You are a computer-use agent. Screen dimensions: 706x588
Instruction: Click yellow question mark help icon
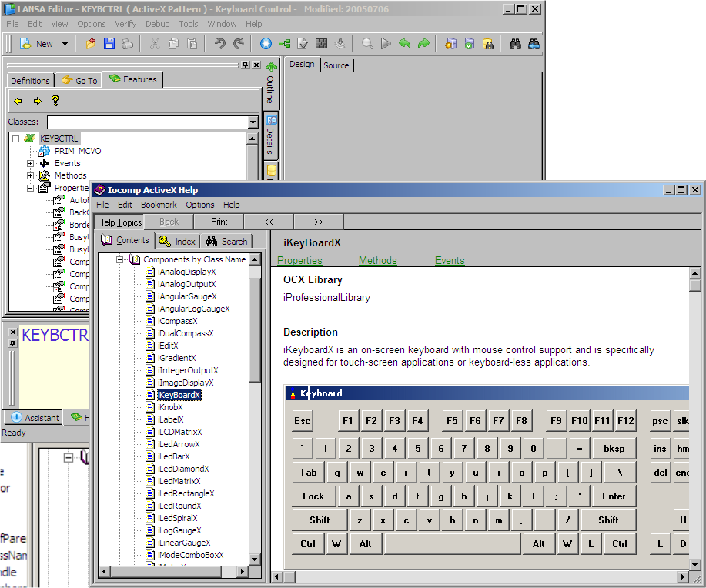(55, 101)
